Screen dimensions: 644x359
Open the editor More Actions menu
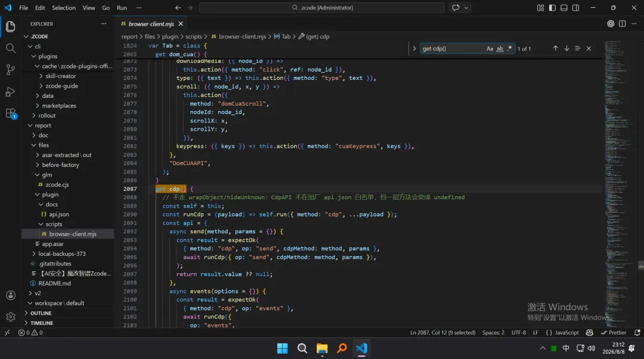pos(634,24)
